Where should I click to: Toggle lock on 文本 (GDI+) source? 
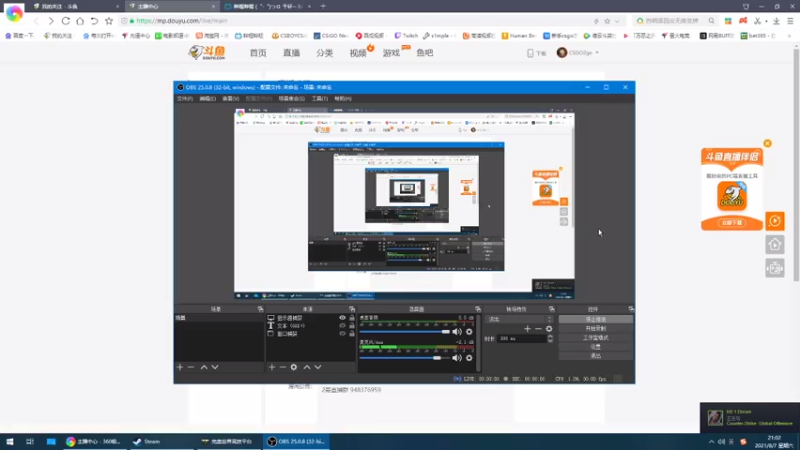[352, 326]
